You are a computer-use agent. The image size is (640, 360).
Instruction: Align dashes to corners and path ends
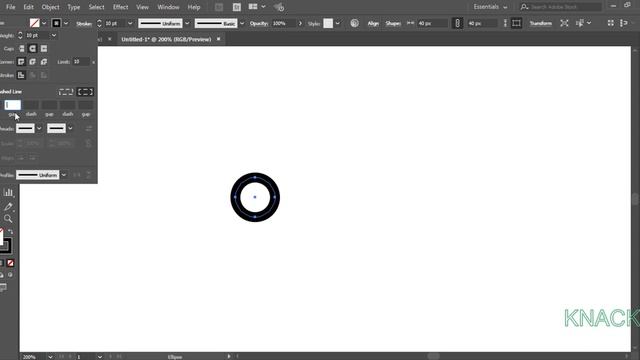tap(85, 92)
